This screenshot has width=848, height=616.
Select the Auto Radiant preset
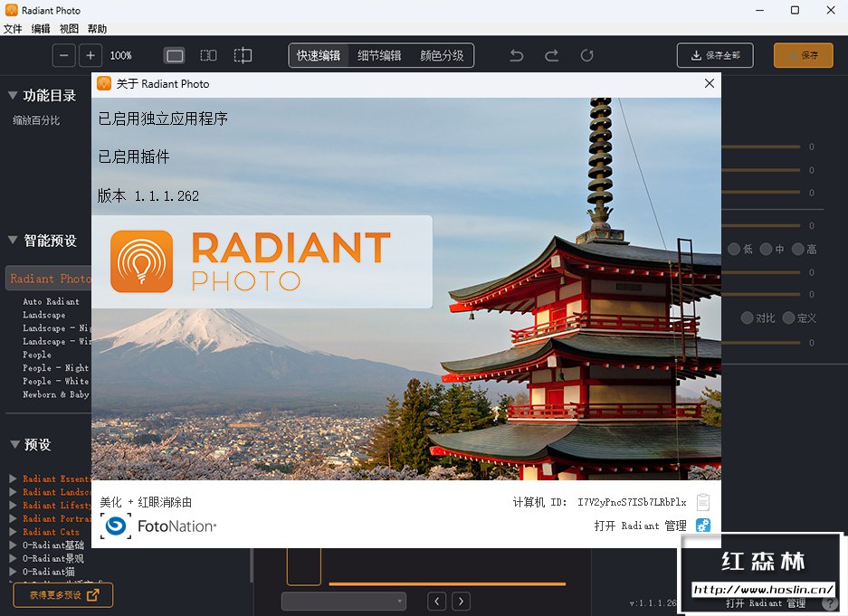(x=51, y=301)
